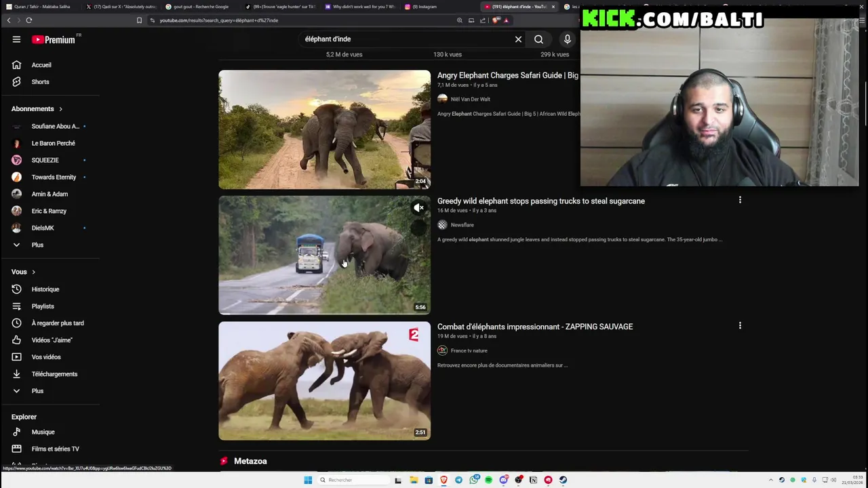
Task: Open the Angry Elephant Charges Safari Guide title
Action: pos(507,75)
